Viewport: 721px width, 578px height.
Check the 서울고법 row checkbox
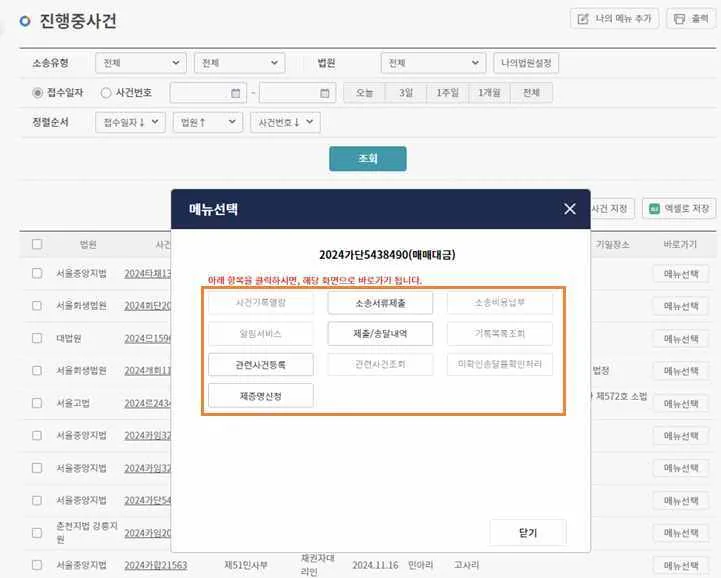click(x=37, y=403)
